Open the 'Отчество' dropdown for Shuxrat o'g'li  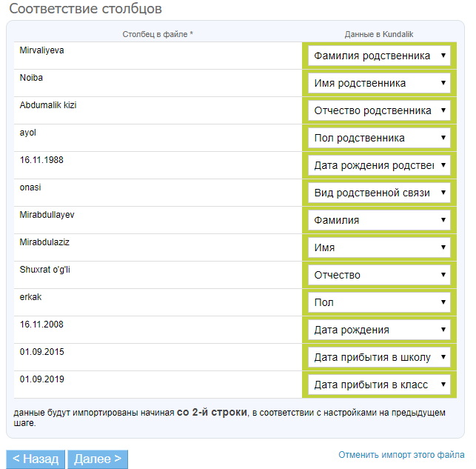click(379, 275)
